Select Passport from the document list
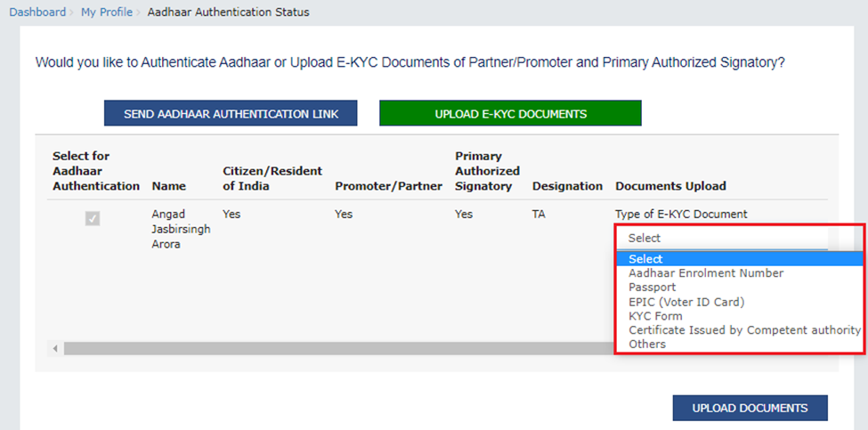The width and height of the screenshot is (868, 430). pos(740,288)
